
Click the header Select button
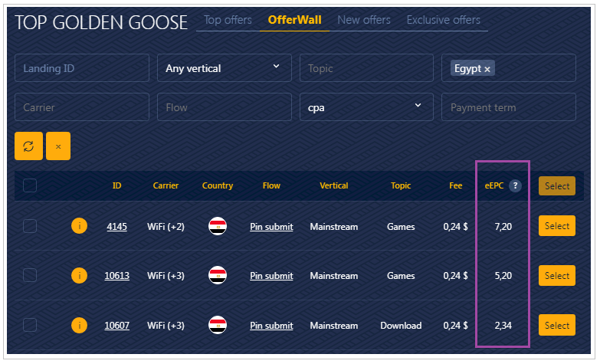(x=557, y=185)
